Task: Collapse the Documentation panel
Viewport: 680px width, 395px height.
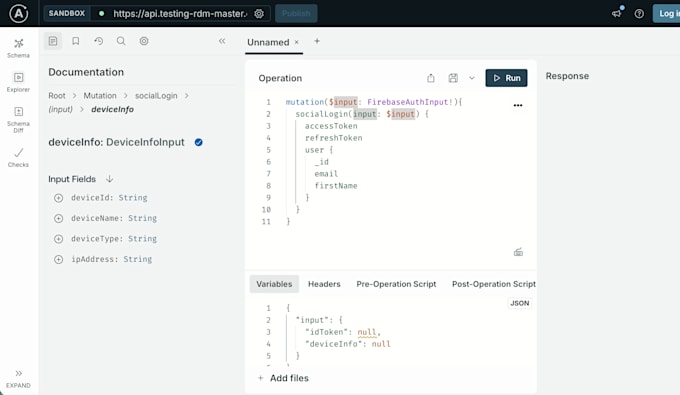Action: 222,41
